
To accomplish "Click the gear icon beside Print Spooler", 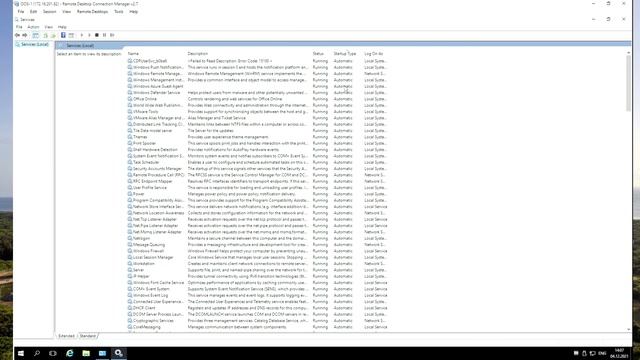I will point(130,143).
